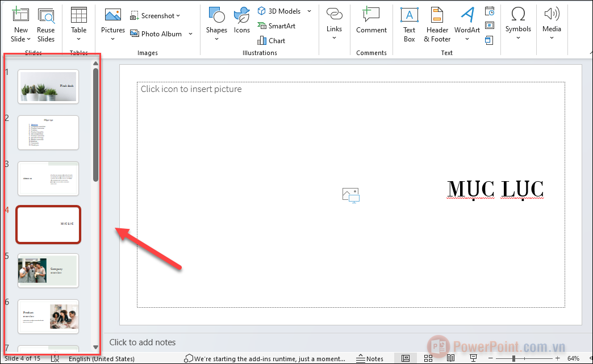Click 'Slide 4 of 15' status indicator
The height and width of the screenshot is (364, 593).
click(x=22, y=358)
